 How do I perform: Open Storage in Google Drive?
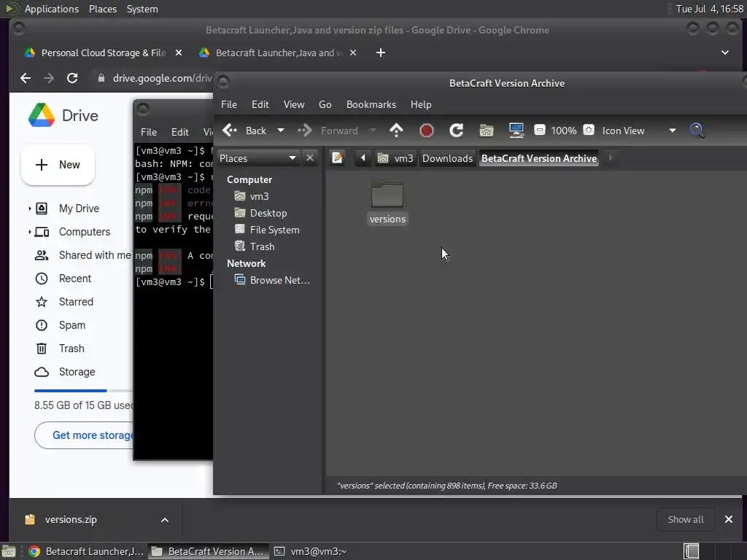pos(77,372)
